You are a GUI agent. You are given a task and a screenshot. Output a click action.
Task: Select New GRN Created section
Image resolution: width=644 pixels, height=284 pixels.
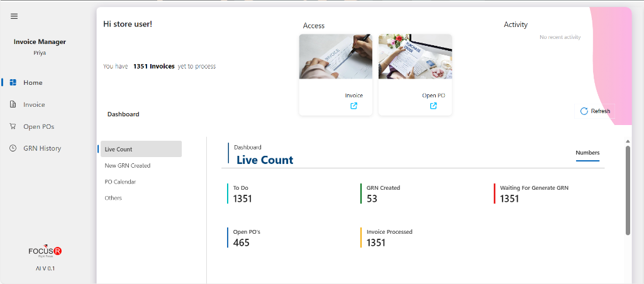(128, 165)
